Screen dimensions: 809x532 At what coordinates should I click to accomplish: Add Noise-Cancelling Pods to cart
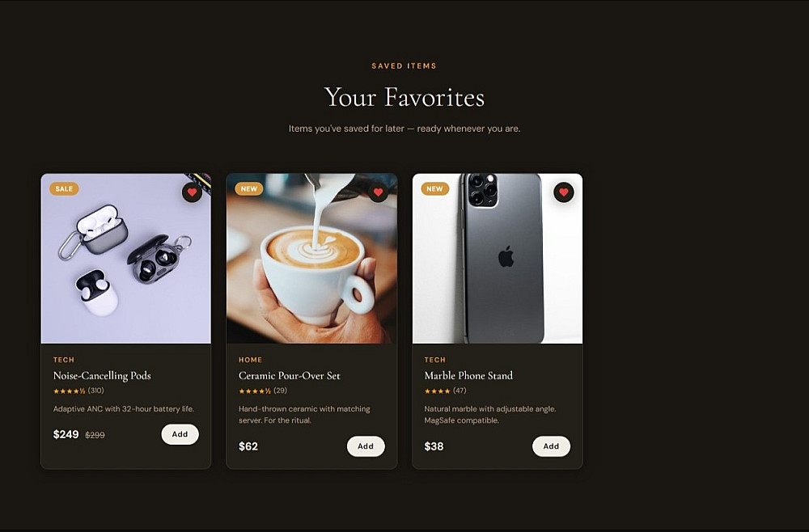coord(180,434)
